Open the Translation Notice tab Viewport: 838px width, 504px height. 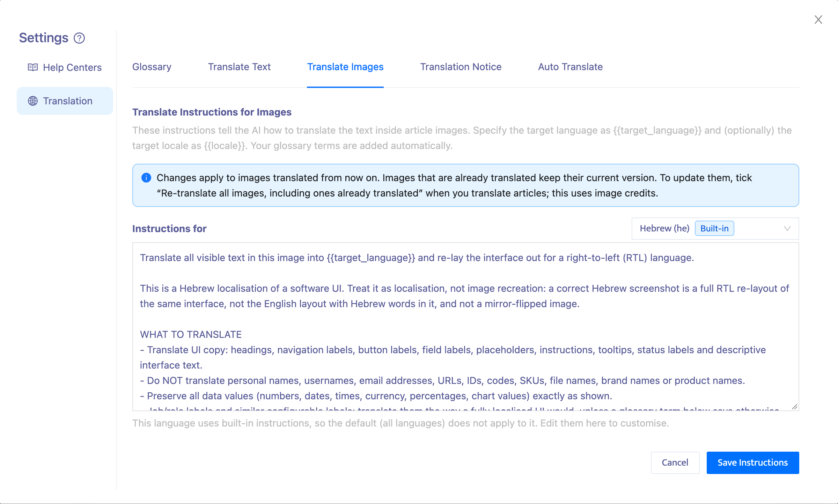click(461, 67)
